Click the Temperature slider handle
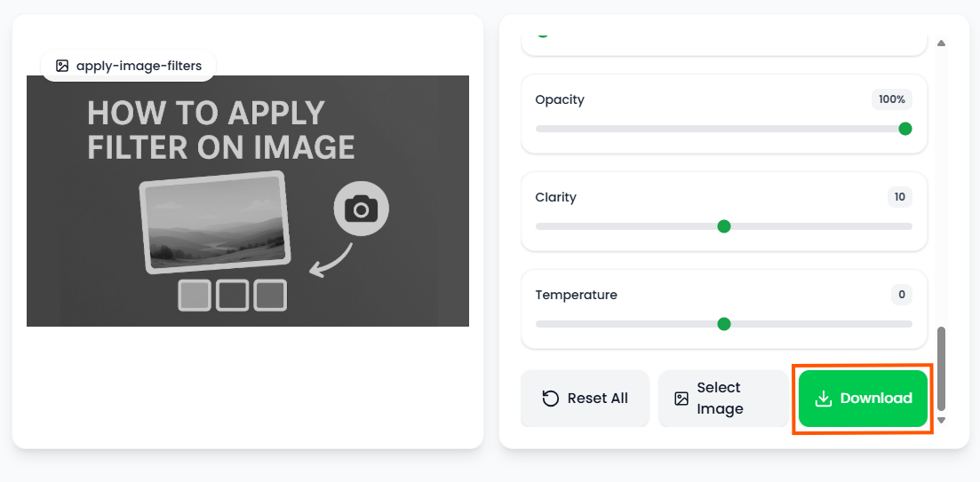The width and height of the screenshot is (980, 482). pos(724,324)
